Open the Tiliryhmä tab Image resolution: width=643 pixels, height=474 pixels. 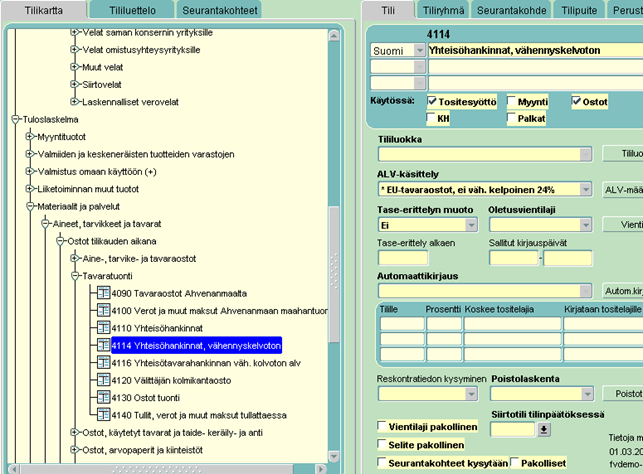[443, 10]
